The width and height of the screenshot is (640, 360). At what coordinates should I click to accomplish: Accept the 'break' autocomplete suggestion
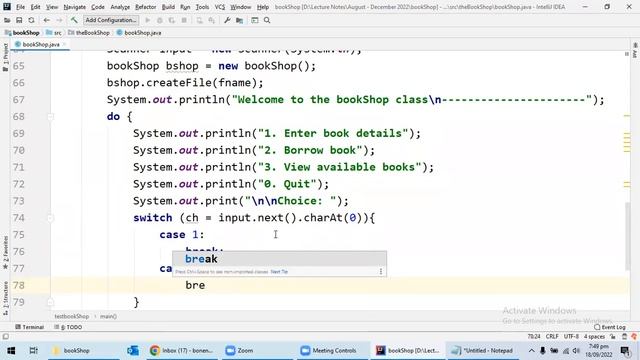point(279,259)
